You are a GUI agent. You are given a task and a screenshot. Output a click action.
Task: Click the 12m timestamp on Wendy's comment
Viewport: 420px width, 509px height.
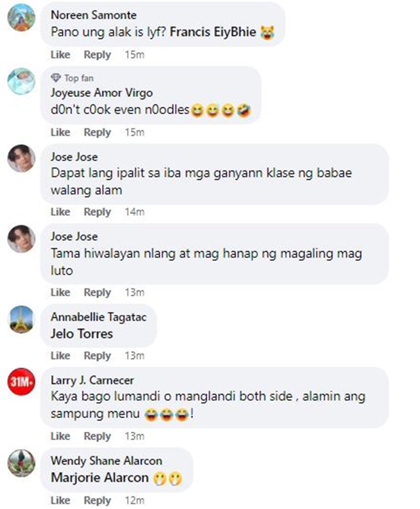(x=135, y=500)
